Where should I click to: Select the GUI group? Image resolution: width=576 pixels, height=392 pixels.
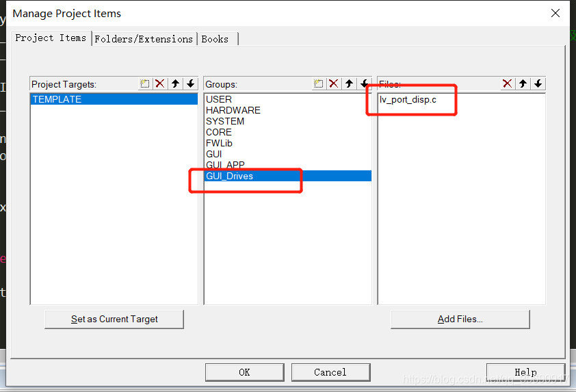click(x=287, y=154)
